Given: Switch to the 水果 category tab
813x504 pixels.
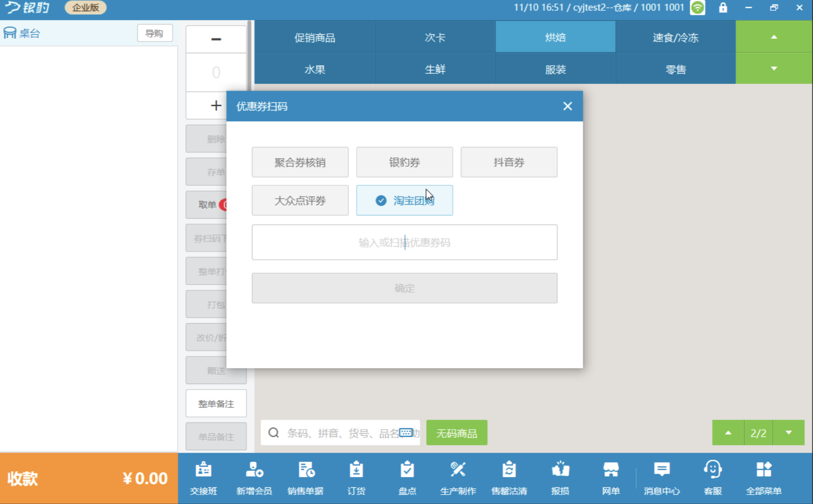Looking at the screenshot, I should point(314,69).
